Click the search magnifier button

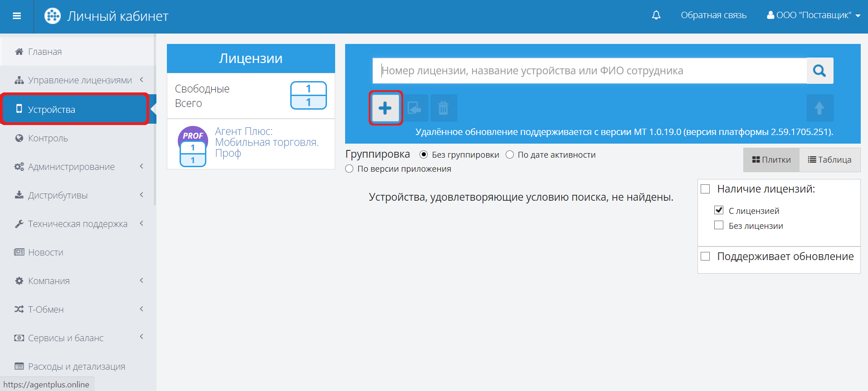pos(819,71)
